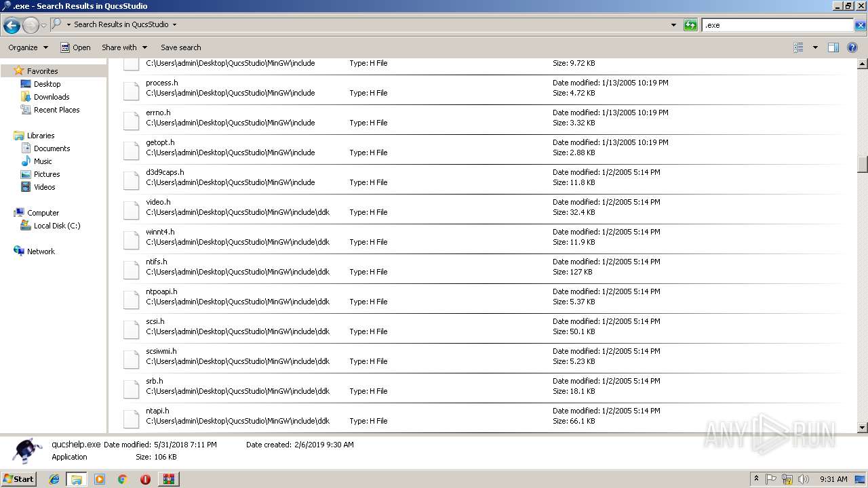
Task: Click the Start button
Action: (x=18, y=479)
